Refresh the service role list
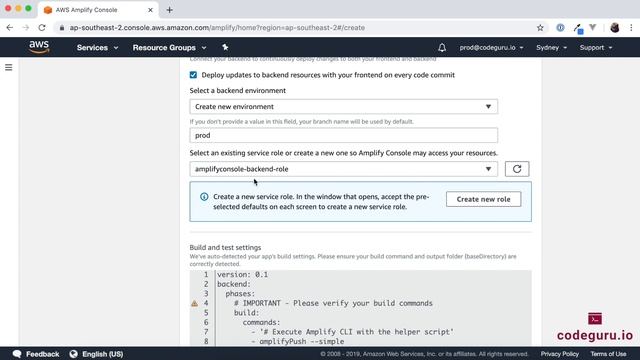Screen dimensions: 640x360 click(517, 169)
